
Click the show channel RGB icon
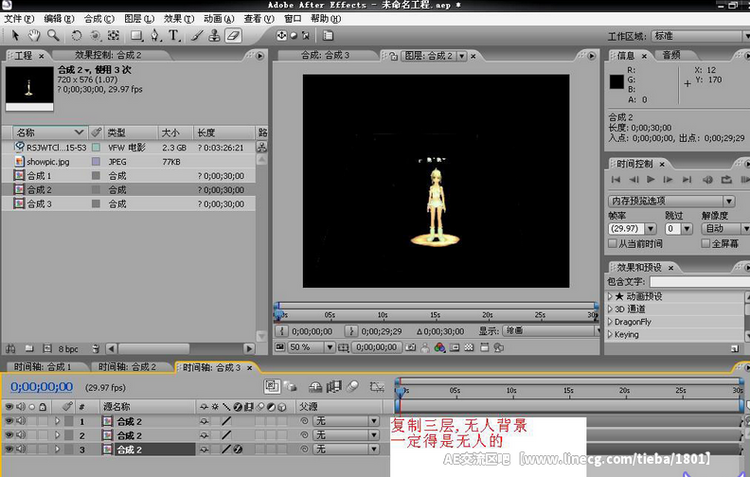pyautogui.click(x=440, y=348)
